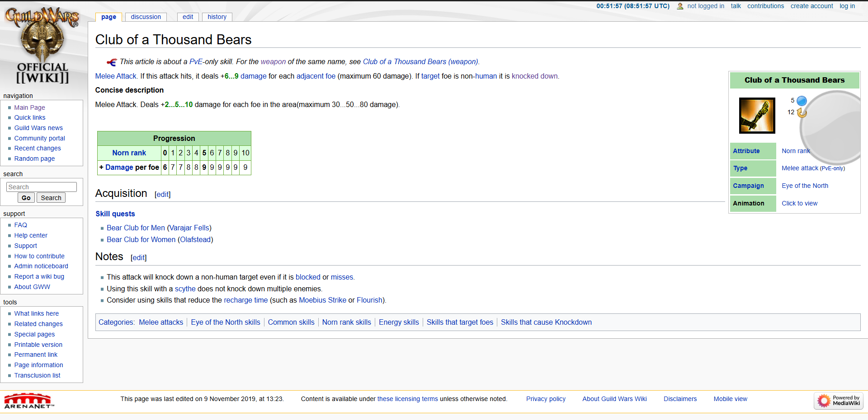Open Permanent link tool

(36, 355)
